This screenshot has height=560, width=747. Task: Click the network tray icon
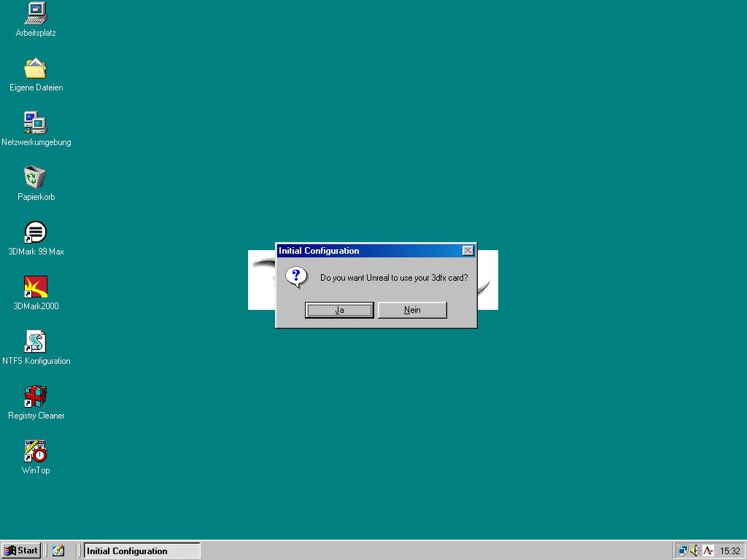(x=683, y=551)
